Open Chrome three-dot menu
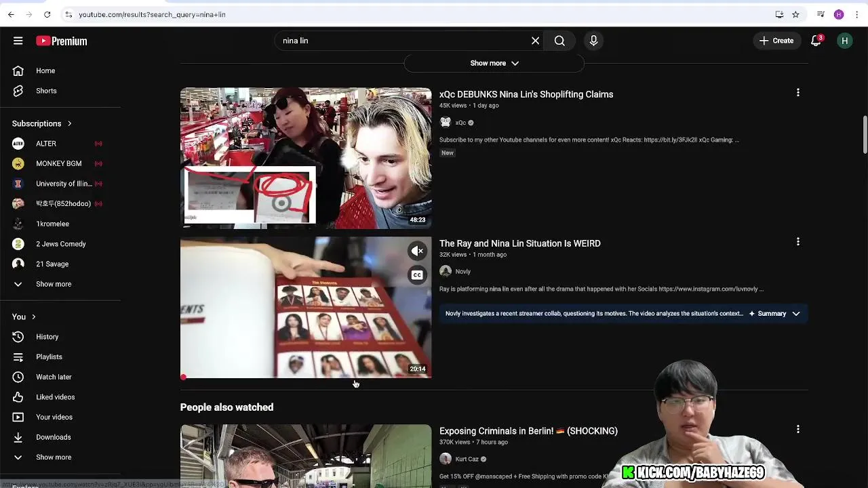 pos(857,14)
